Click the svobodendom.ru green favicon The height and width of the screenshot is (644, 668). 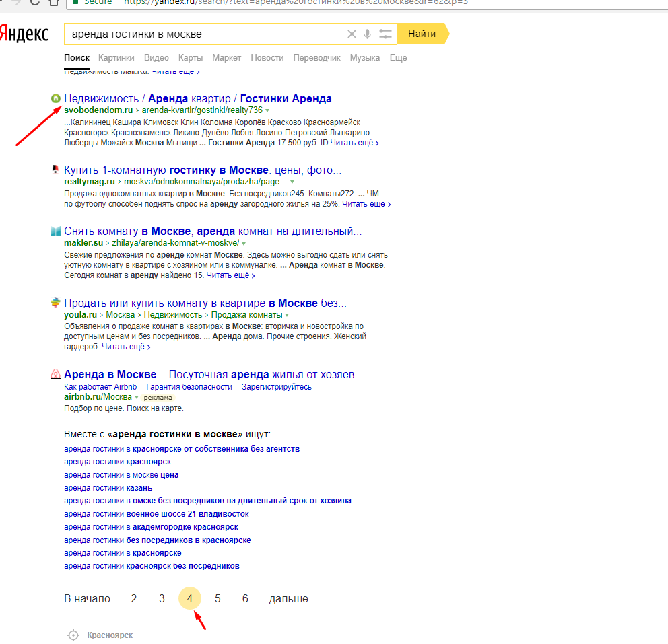pyautogui.click(x=55, y=98)
